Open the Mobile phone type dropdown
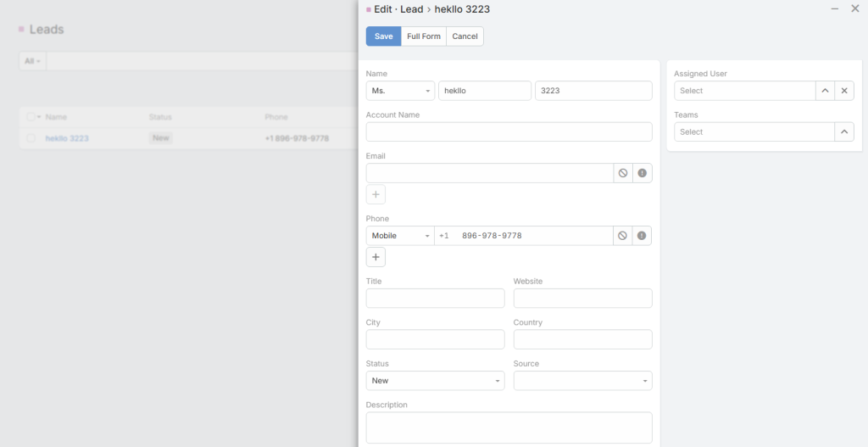 click(x=400, y=236)
